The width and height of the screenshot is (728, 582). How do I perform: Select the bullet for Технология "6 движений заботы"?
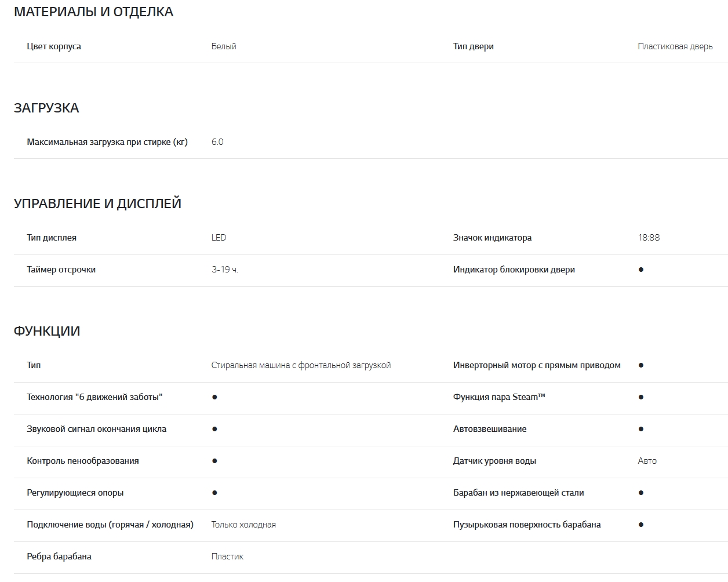click(214, 397)
